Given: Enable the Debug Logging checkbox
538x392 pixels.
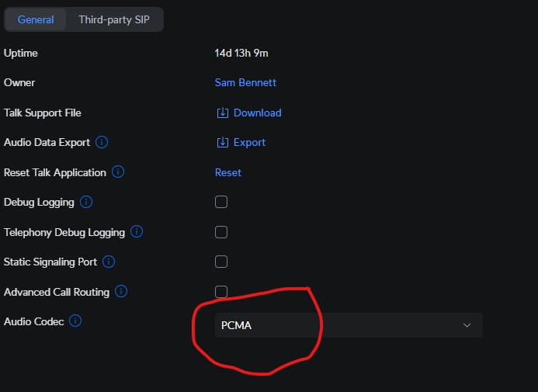Looking at the screenshot, I should pyautogui.click(x=221, y=202).
